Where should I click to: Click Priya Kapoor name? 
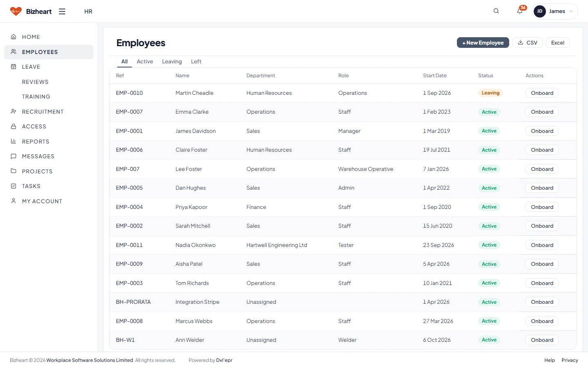(x=191, y=207)
